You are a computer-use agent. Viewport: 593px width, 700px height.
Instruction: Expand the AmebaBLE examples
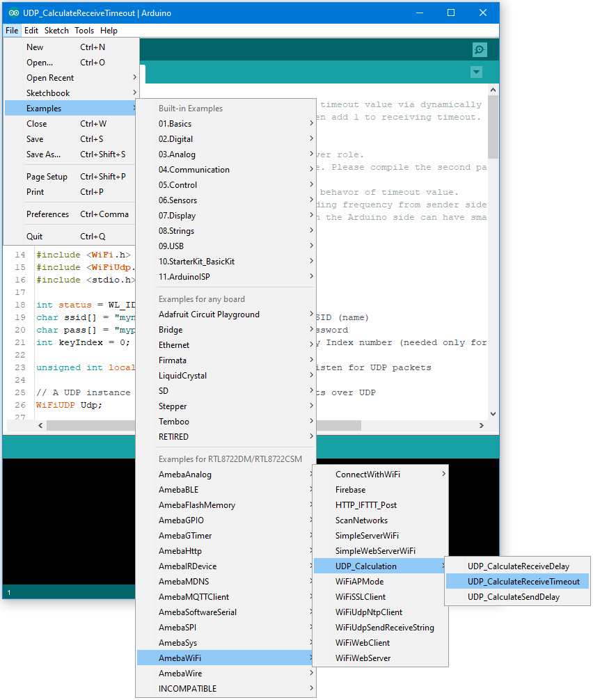[226, 490]
